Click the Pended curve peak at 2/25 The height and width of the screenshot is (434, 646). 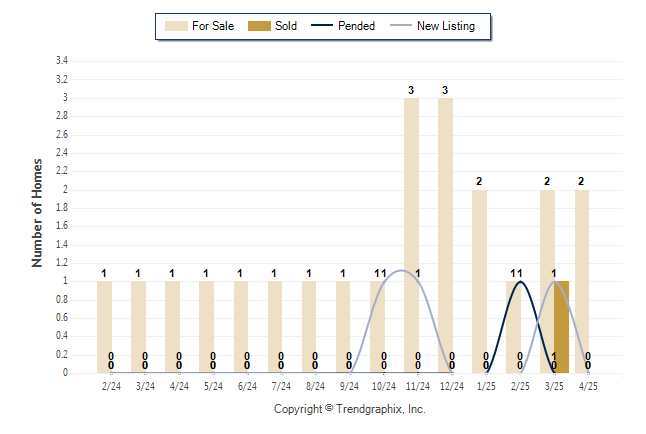click(x=521, y=282)
